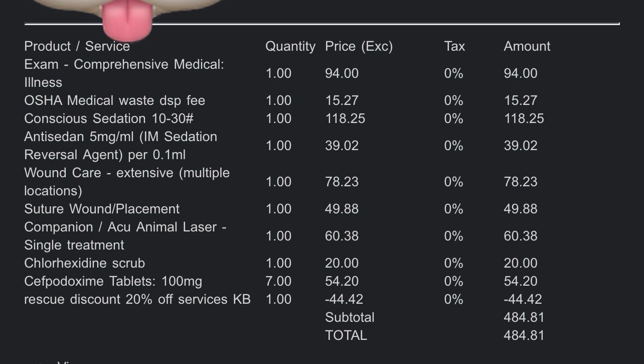Click the Chlorhexidine scrub line item
This screenshot has width=644, height=364.
(x=84, y=263)
